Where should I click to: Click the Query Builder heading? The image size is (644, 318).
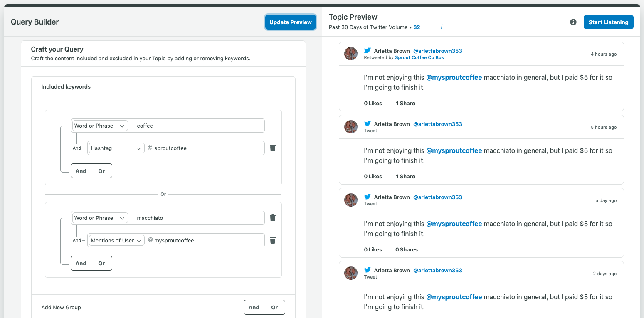pos(35,22)
